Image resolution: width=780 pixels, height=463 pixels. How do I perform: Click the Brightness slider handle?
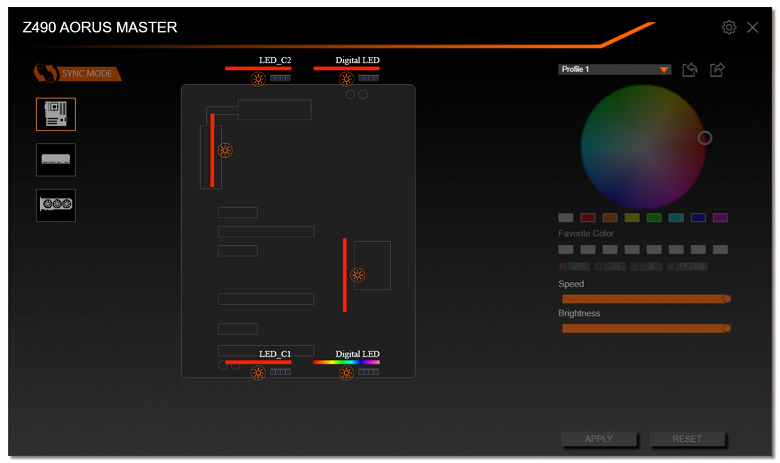click(727, 328)
